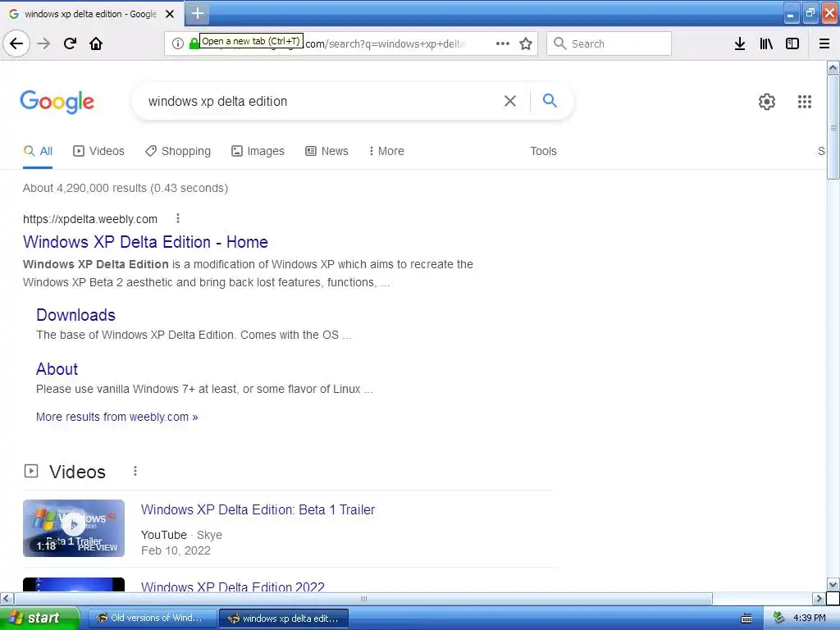The height and width of the screenshot is (630, 840).
Task: Click the vertical scrollbar up arrow
Action: click(833, 67)
